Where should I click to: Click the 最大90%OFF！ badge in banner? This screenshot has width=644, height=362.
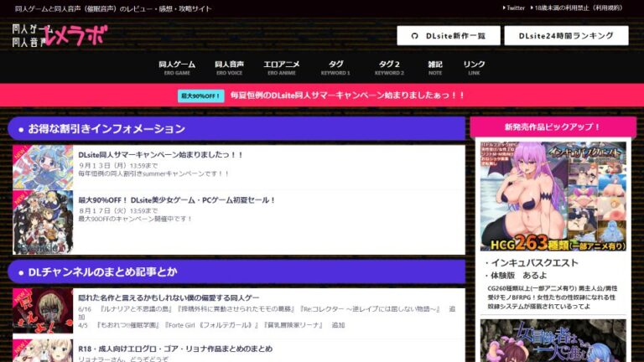tap(200, 96)
